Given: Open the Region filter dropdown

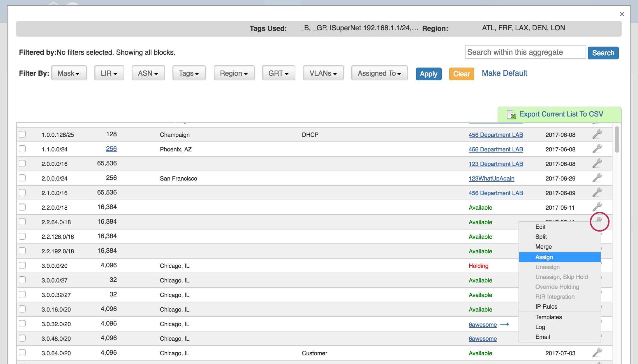Looking at the screenshot, I should 234,73.
